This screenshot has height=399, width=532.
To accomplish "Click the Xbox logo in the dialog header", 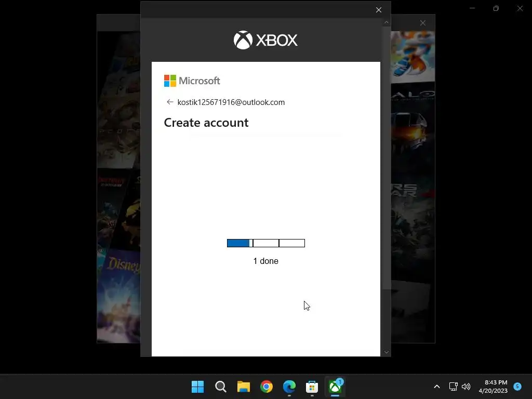I will [265, 40].
